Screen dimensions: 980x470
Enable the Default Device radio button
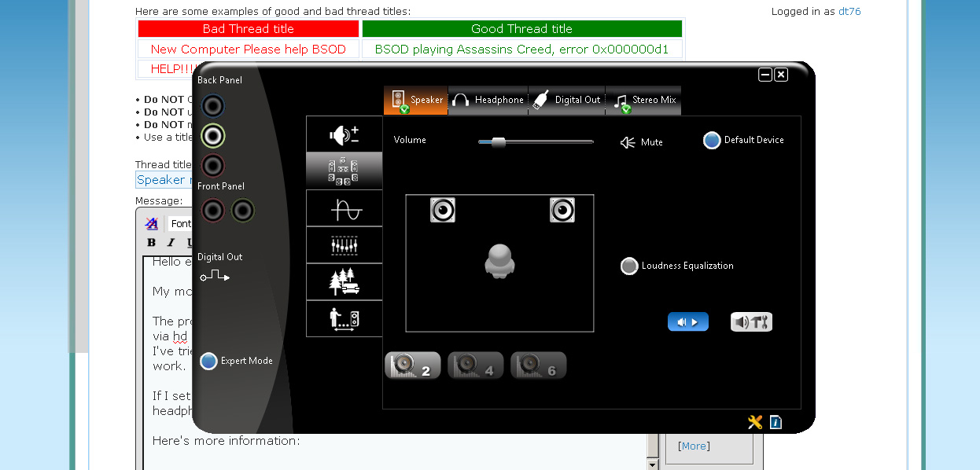(x=712, y=140)
